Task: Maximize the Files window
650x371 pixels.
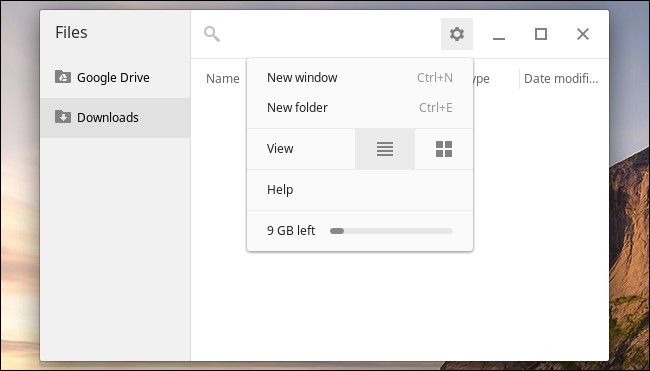Action: 541,34
